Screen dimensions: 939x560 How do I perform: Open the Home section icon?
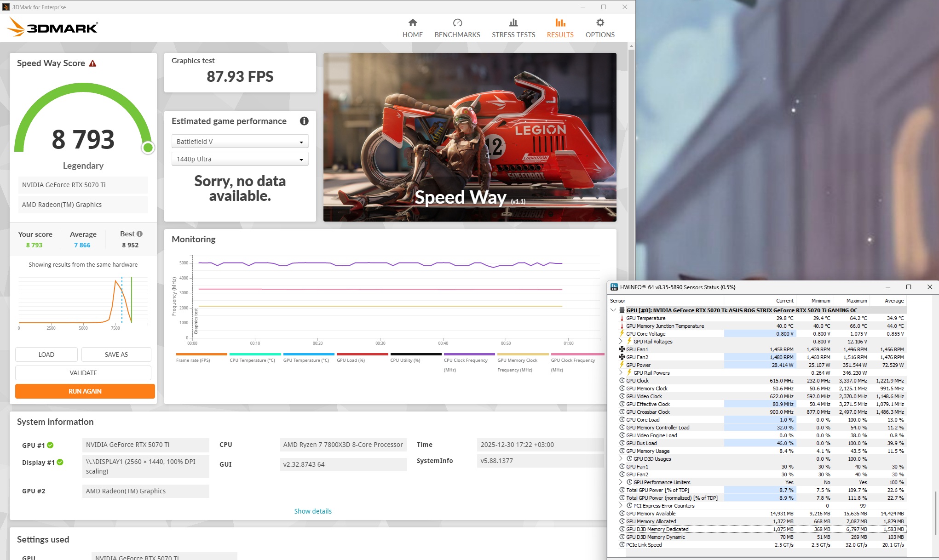point(412,23)
